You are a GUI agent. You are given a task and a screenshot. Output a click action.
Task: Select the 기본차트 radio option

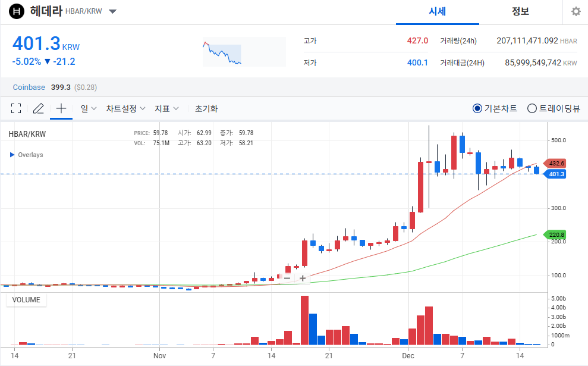pos(495,108)
